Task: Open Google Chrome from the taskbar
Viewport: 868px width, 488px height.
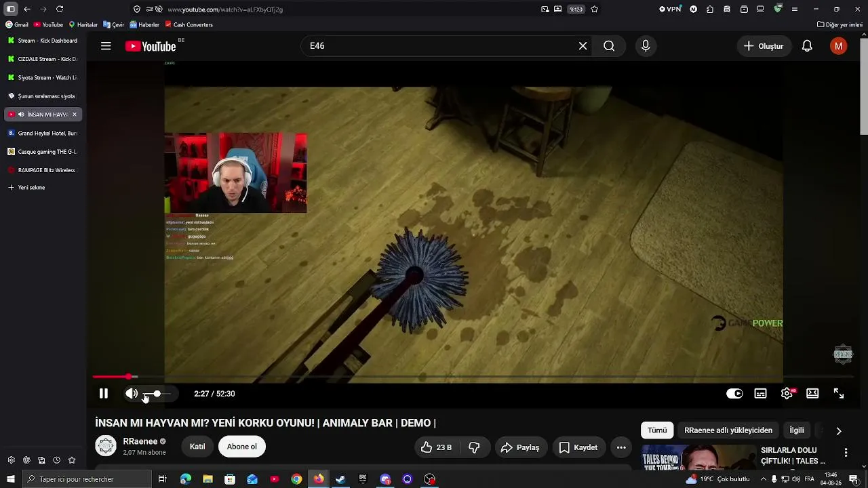Action: pyautogui.click(x=296, y=479)
